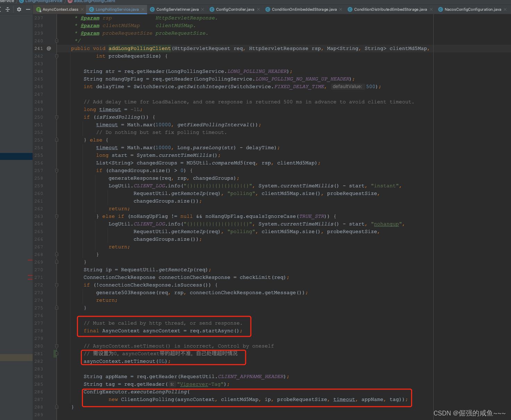Screen dimensions: 511x420
Task: Collapse the addLongPollingClient method fold at line 242
Action: click(x=57, y=56)
